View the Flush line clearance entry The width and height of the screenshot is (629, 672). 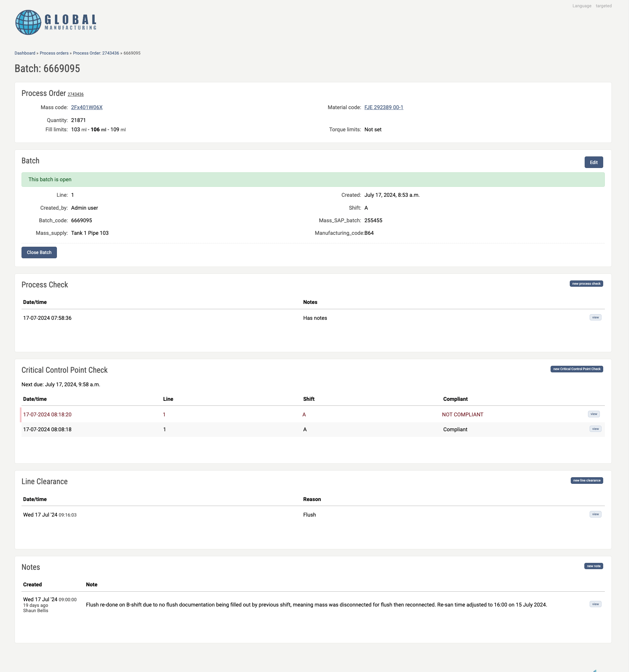(595, 514)
